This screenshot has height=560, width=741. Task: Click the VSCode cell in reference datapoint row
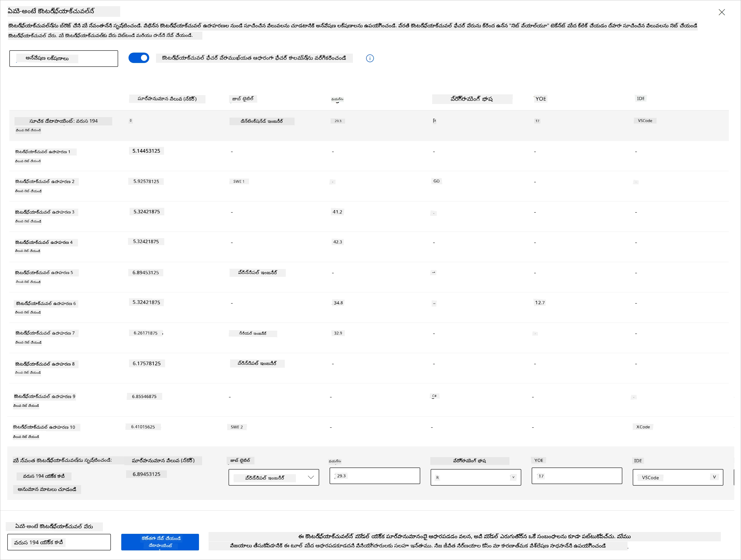click(645, 121)
